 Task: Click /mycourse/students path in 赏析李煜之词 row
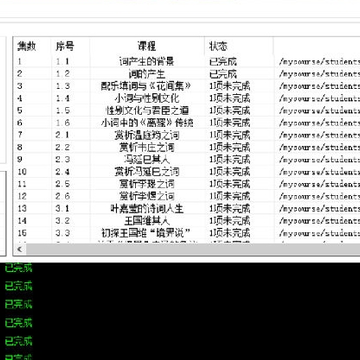(x=319, y=196)
